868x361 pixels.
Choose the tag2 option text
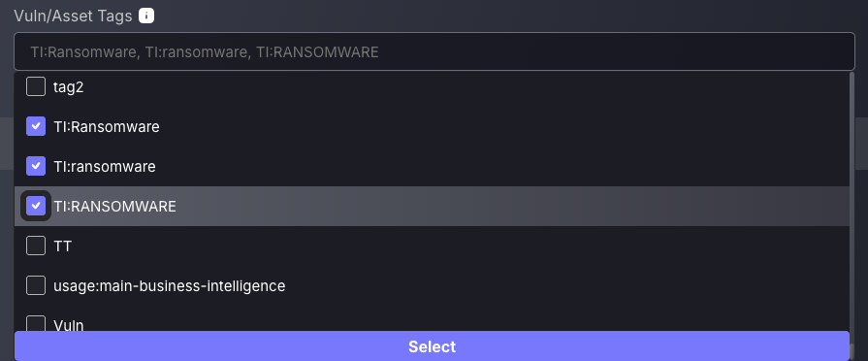(69, 87)
